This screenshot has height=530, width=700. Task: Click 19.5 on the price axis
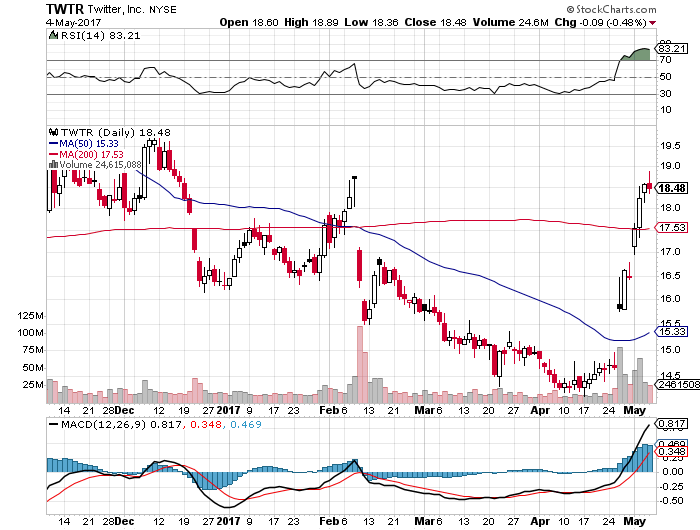tap(670, 146)
